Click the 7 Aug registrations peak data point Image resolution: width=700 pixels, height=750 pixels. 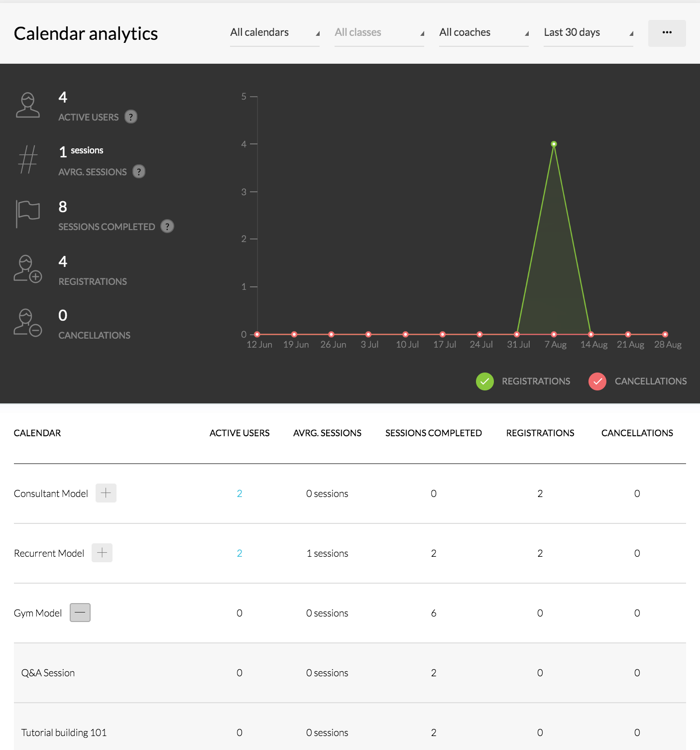click(554, 144)
